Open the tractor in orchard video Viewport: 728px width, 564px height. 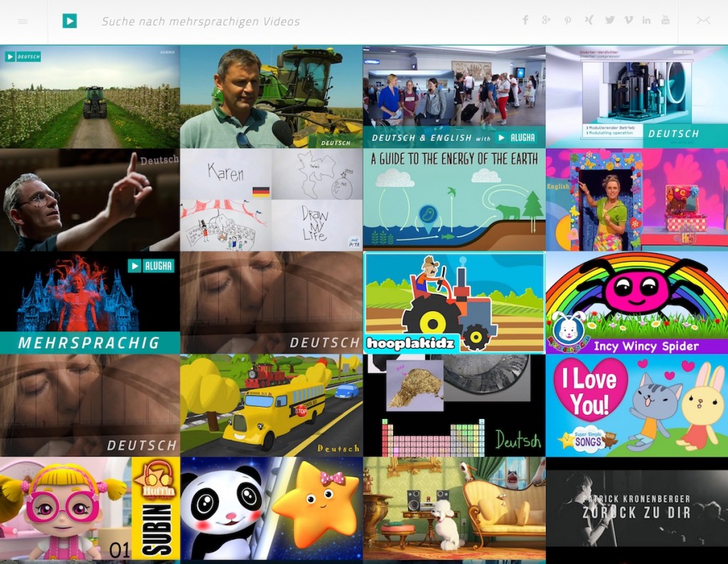pyautogui.click(x=90, y=97)
